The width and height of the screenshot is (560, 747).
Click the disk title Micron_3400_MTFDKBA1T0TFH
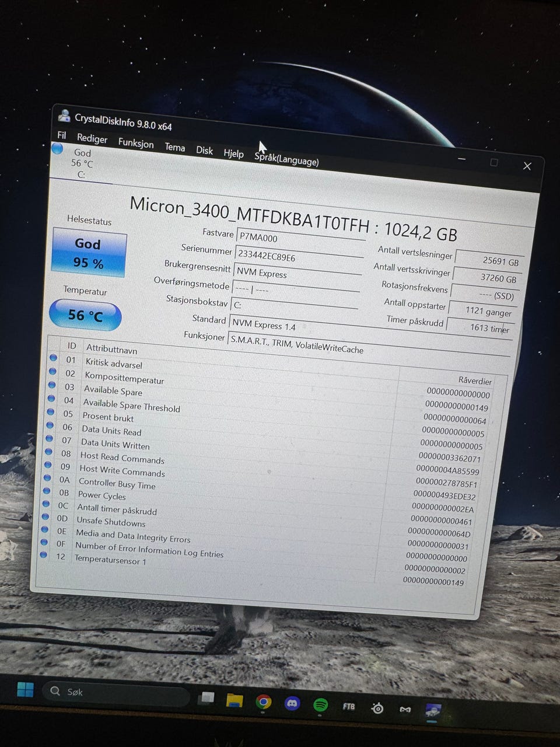click(x=250, y=214)
